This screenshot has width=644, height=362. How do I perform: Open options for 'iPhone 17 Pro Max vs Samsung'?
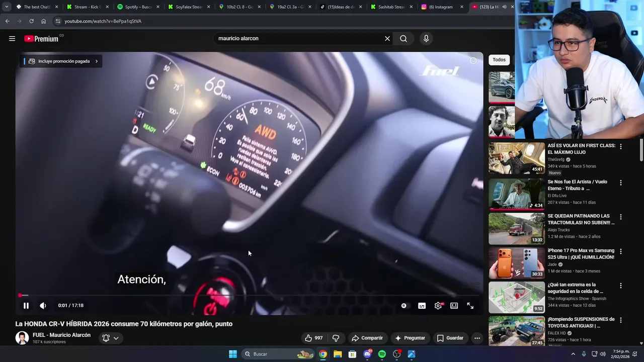click(x=621, y=251)
